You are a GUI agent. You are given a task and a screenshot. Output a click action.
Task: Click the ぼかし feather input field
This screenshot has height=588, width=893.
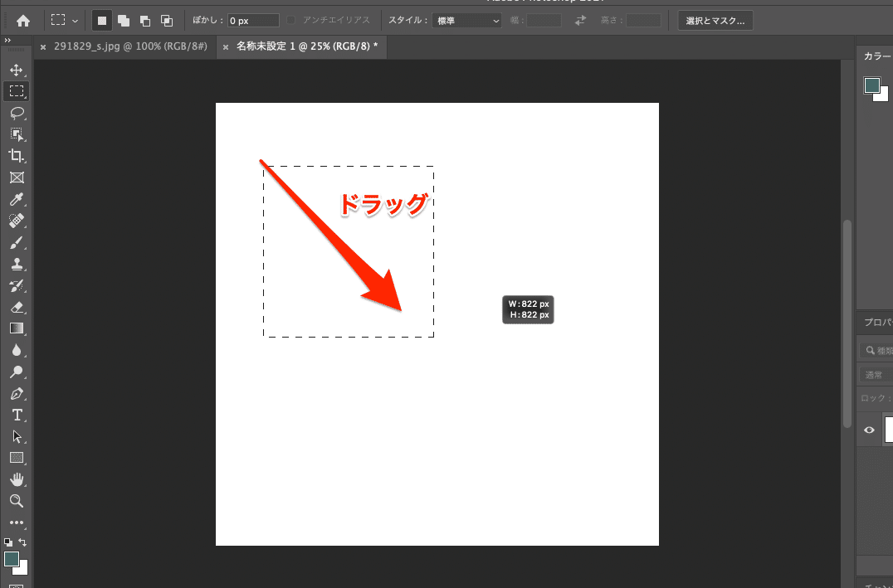tap(253, 21)
